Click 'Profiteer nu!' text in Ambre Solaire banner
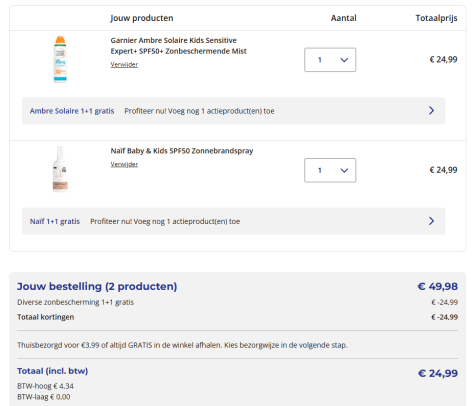 145,111
